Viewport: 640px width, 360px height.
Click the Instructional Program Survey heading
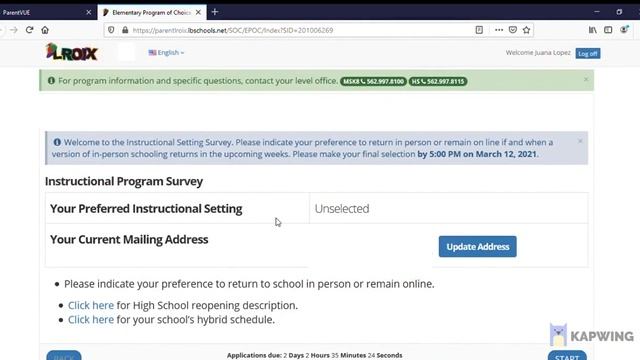pos(124,181)
